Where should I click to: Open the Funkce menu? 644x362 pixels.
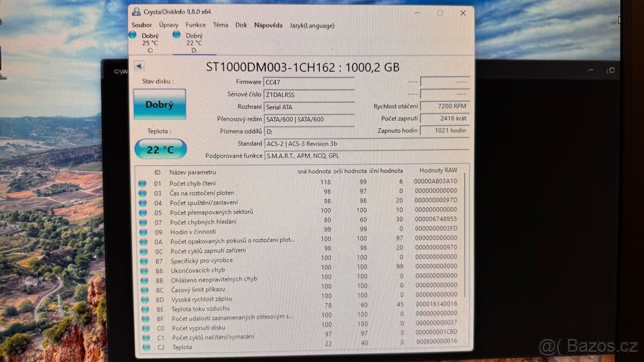(195, 25)
